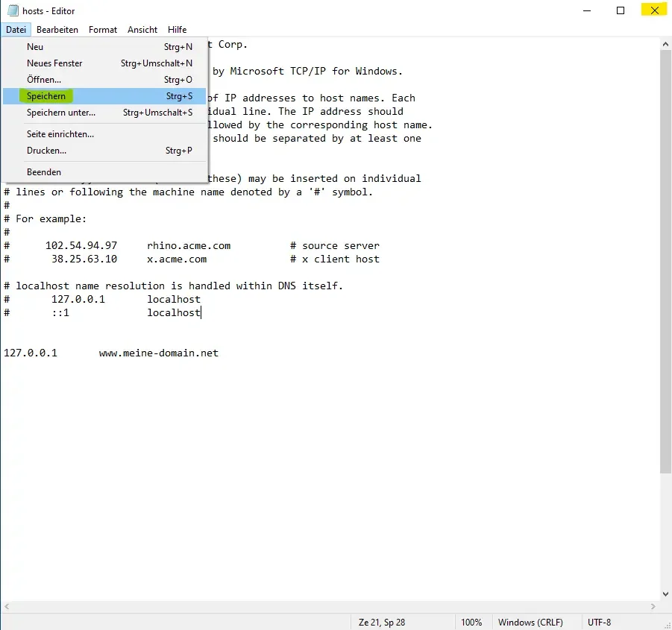Choose Drucken... to print the file
The width and height of the screenshot is (672, 630).
46,151
